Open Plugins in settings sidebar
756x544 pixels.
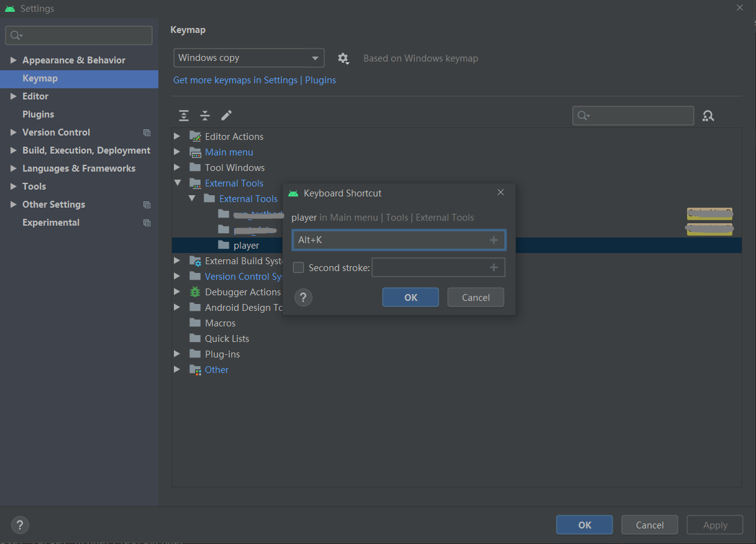pyautogui.click(x=79, y=114)
